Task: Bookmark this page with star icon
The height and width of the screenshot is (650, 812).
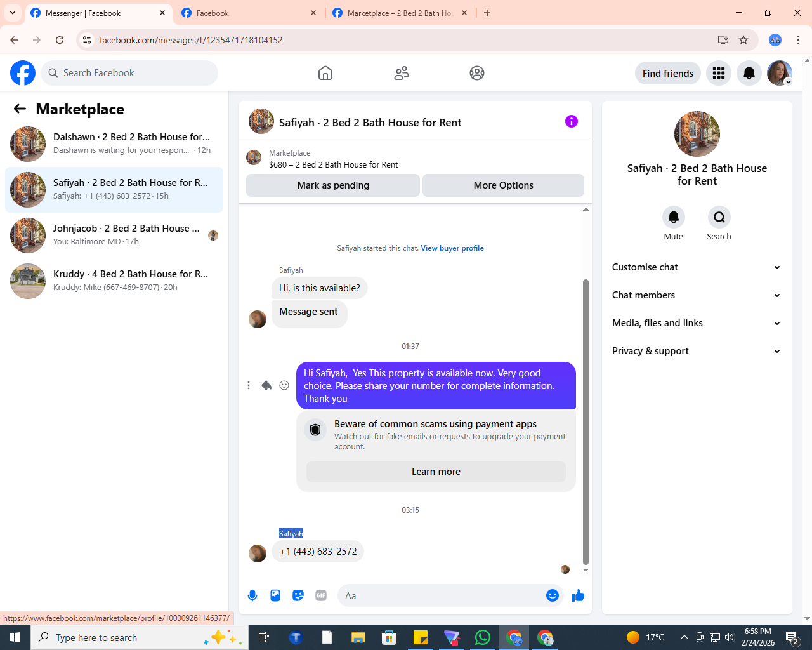Action: pyautogui.click(x=743, y=40)
